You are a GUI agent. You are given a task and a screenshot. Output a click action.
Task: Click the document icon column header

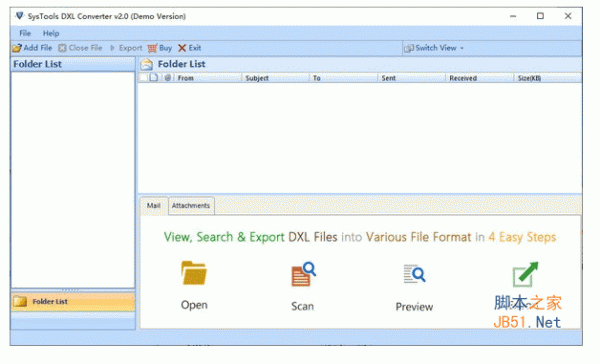click(154, 78)
